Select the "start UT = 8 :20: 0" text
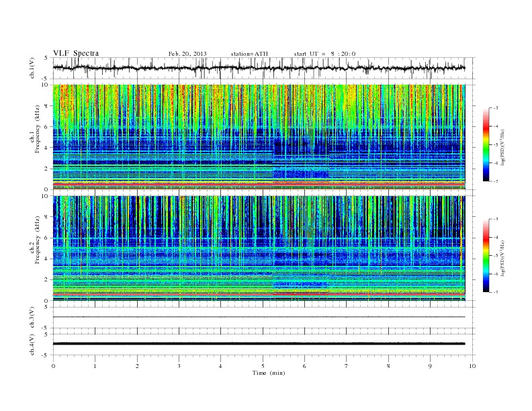The width and height of the screenshot is (532, 411). [x=324, y=54]
